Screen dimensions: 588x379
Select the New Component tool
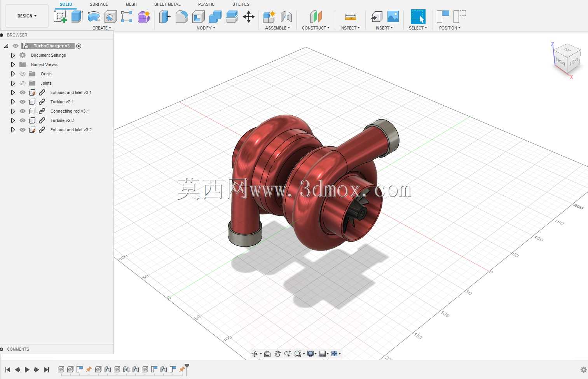(x=269, y=17)
